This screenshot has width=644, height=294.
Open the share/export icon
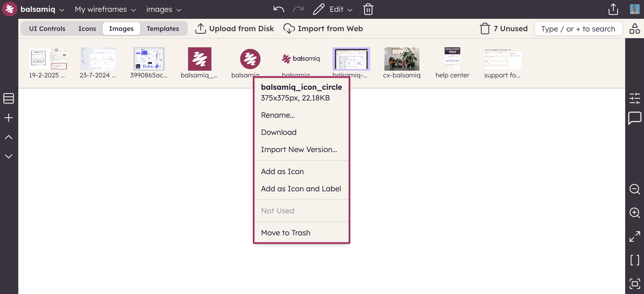(613, 9)
